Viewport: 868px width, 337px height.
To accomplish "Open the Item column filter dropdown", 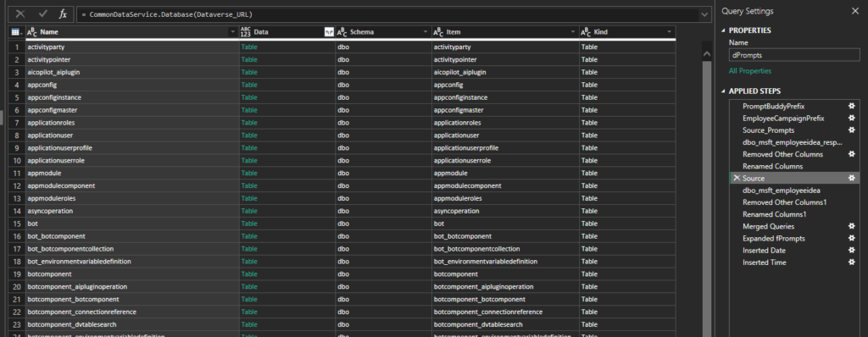I will (x=572, y=32).
